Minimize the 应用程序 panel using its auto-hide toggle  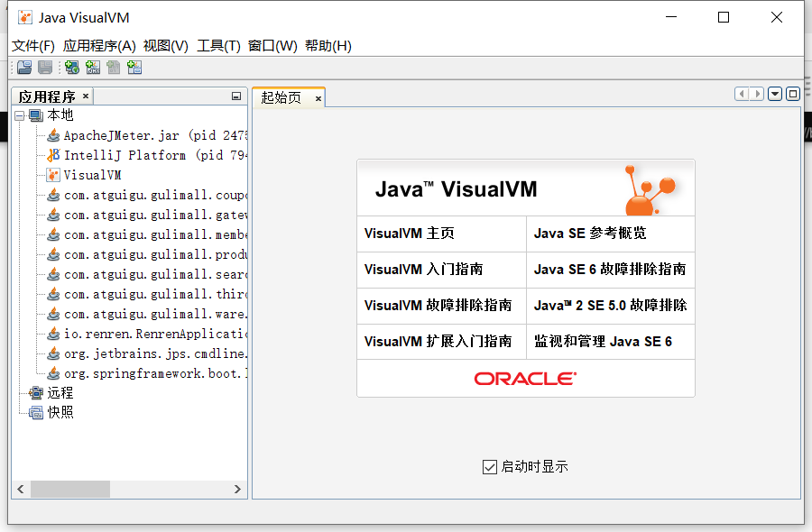pyautogui.click(x=236, y=96)
